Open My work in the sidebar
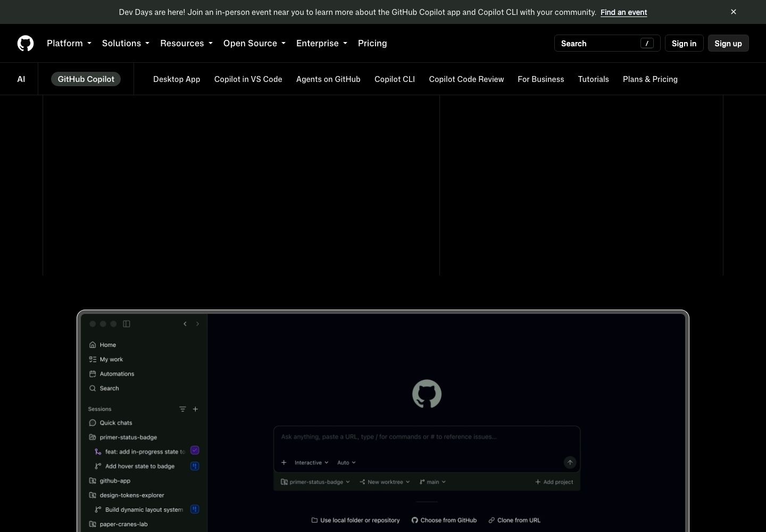 tap(106, 359)
